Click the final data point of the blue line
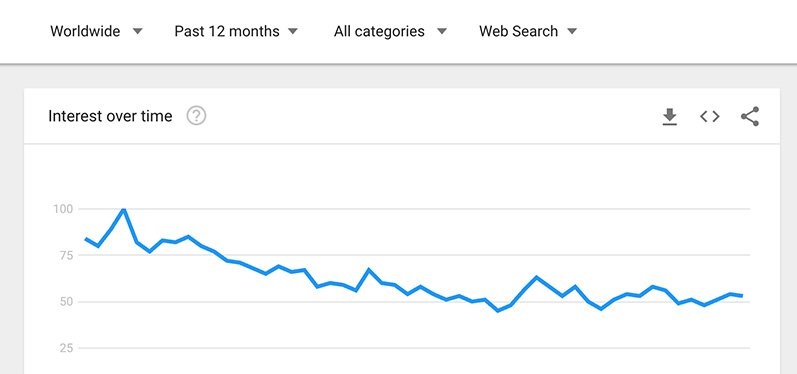 coord(742,296)
